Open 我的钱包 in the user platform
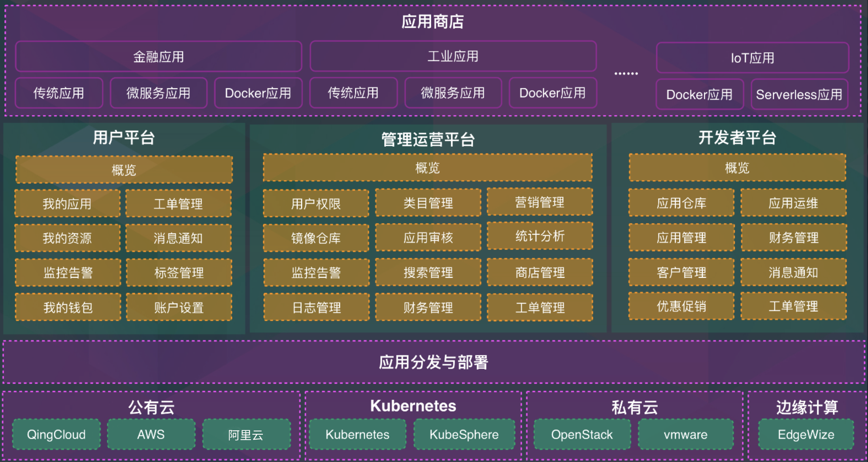The width and height of the screenshot is (868, 462). (68, 307)
